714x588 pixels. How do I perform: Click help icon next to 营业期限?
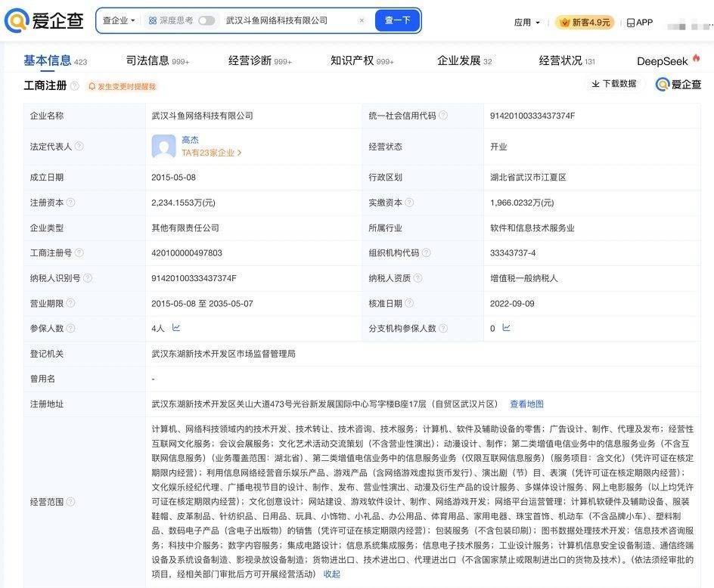click(70, 303)
